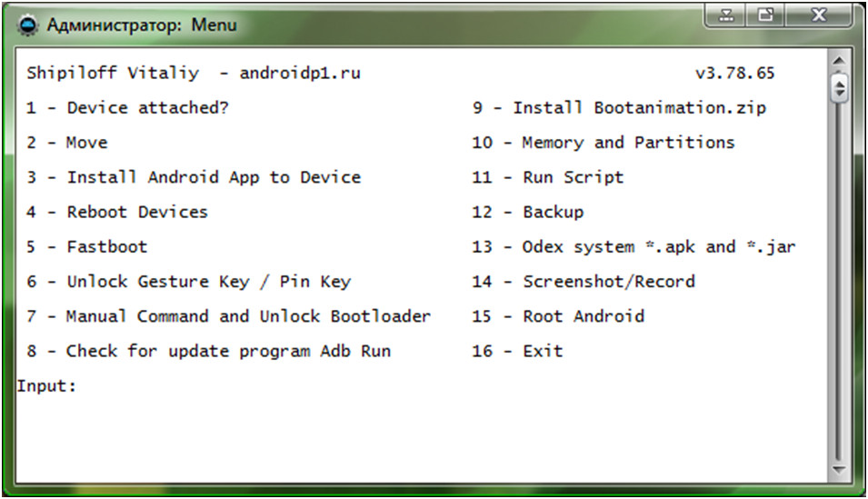
Task: Click the "Install Android App to Device" option
Action: [194, 177]
